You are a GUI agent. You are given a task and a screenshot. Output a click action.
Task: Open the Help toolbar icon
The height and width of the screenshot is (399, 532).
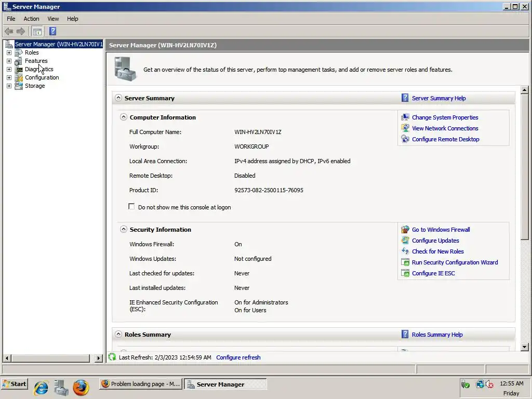pyautogui.click(x=52, y=31)
